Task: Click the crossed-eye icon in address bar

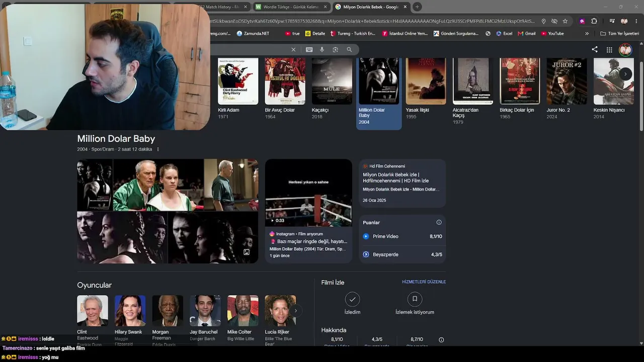Action: [x=554, y=21]
